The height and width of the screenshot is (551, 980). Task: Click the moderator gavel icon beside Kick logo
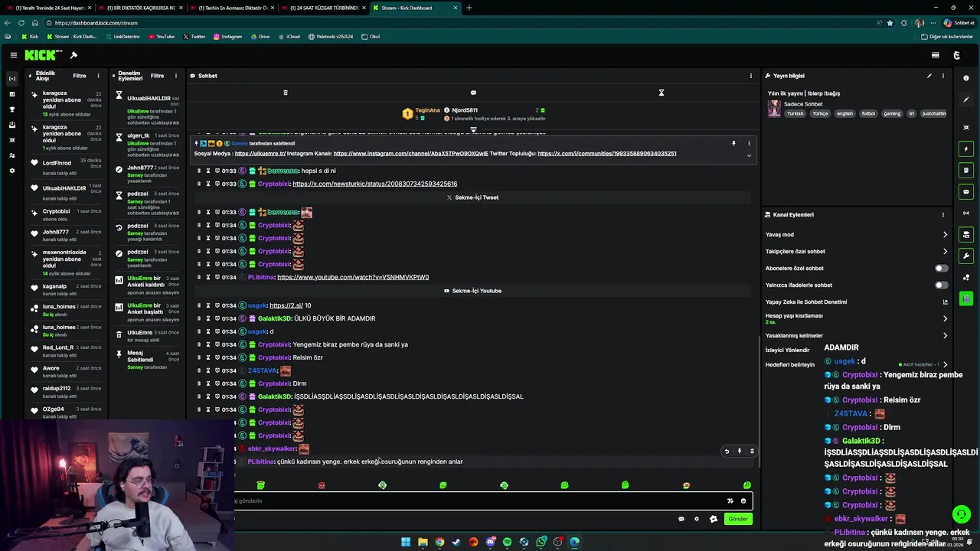(x=73, y=55)
